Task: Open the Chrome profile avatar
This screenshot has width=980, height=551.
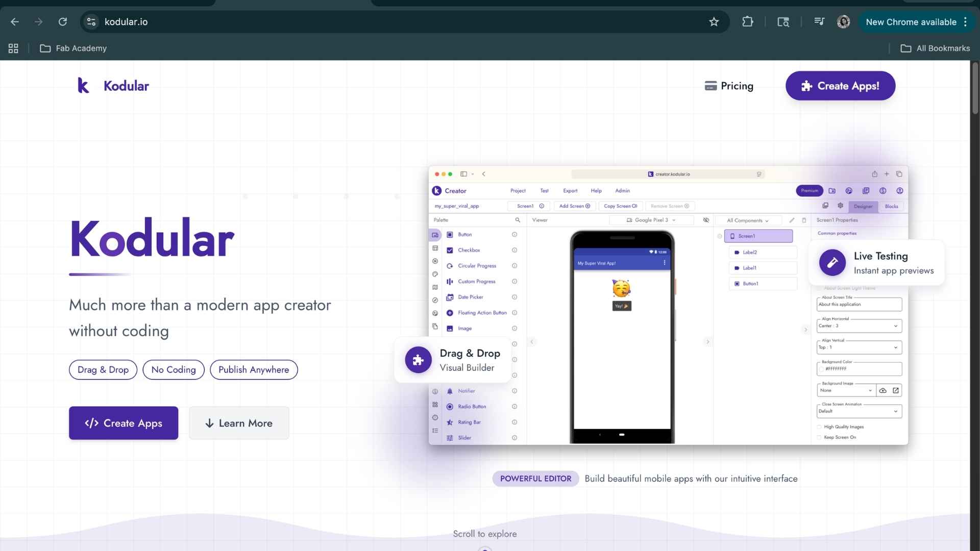Action: tap(843, 22)
